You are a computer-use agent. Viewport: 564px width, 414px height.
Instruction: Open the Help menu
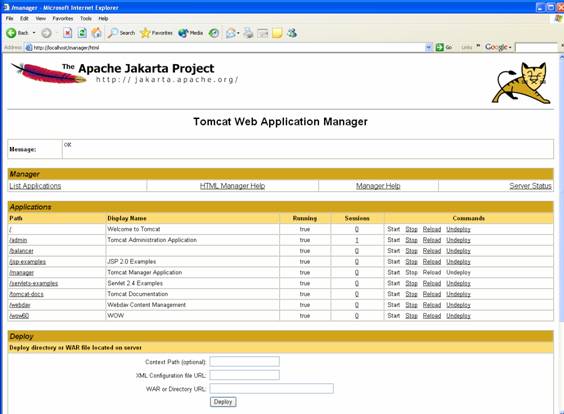pos(103,18)
